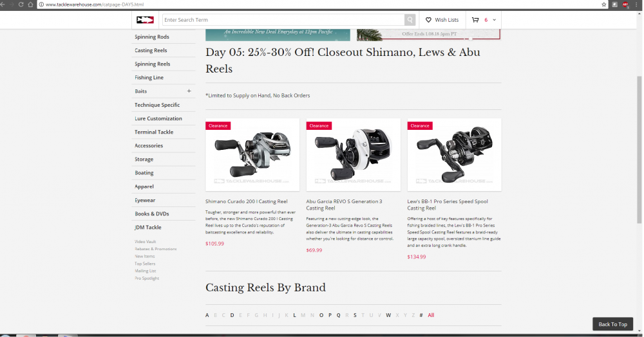Click Shimano Curado 200 I Casting Reel title
The image size is (644, 337).
(247, 201)
